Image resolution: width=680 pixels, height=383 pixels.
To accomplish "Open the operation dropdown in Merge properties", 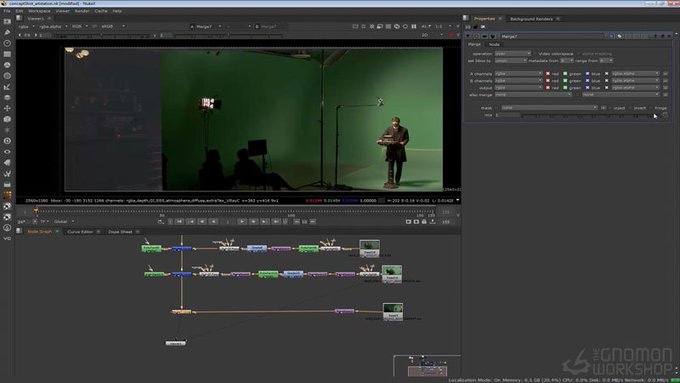I will click(x=513, y=53).
